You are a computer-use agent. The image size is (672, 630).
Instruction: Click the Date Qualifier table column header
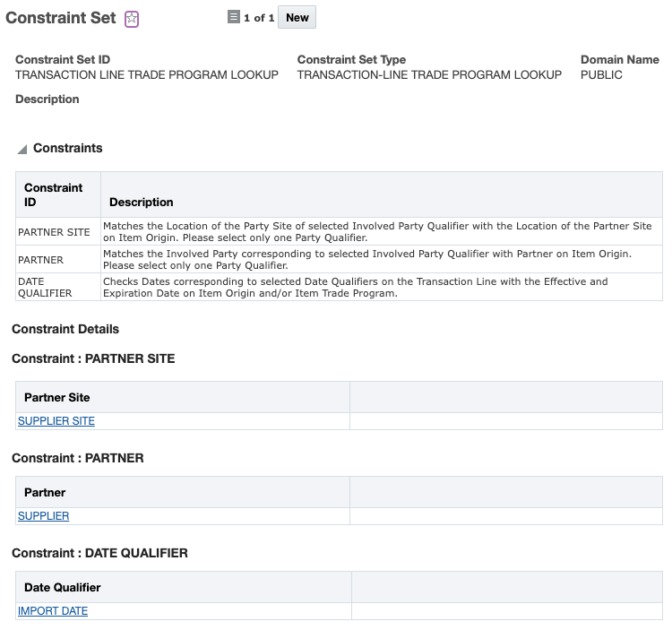click(x=63, y=587)
